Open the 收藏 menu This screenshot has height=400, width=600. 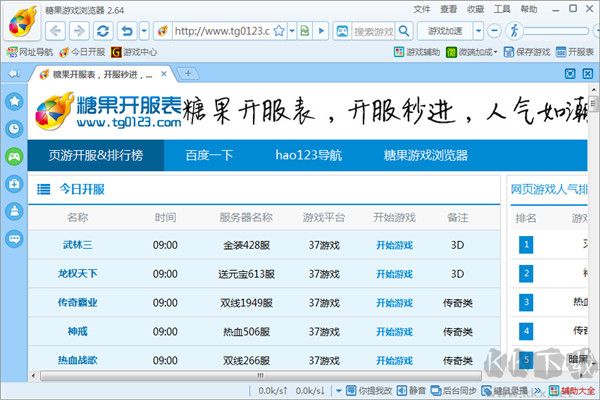[475, 9]
